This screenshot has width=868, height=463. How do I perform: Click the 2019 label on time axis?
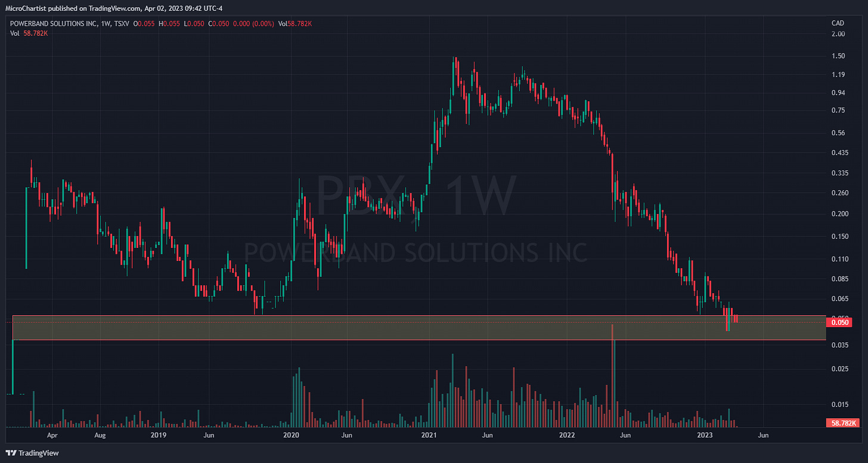[158, 436]
